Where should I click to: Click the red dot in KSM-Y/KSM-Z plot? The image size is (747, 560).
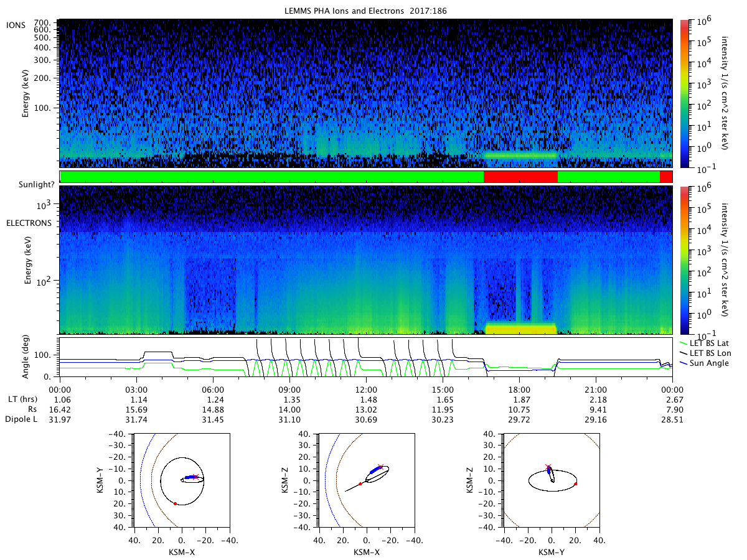click(575, 483)
